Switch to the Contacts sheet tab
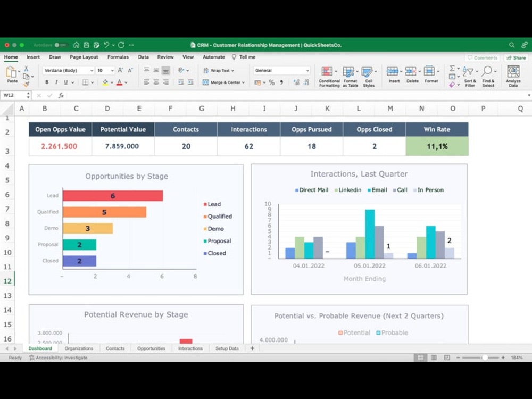 pos(115,348)
